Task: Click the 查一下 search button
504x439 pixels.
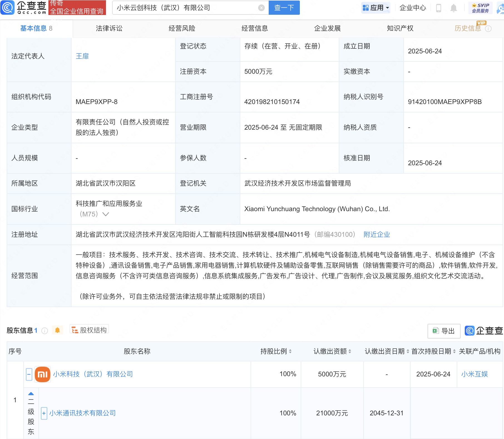Action: click(284, 8)
